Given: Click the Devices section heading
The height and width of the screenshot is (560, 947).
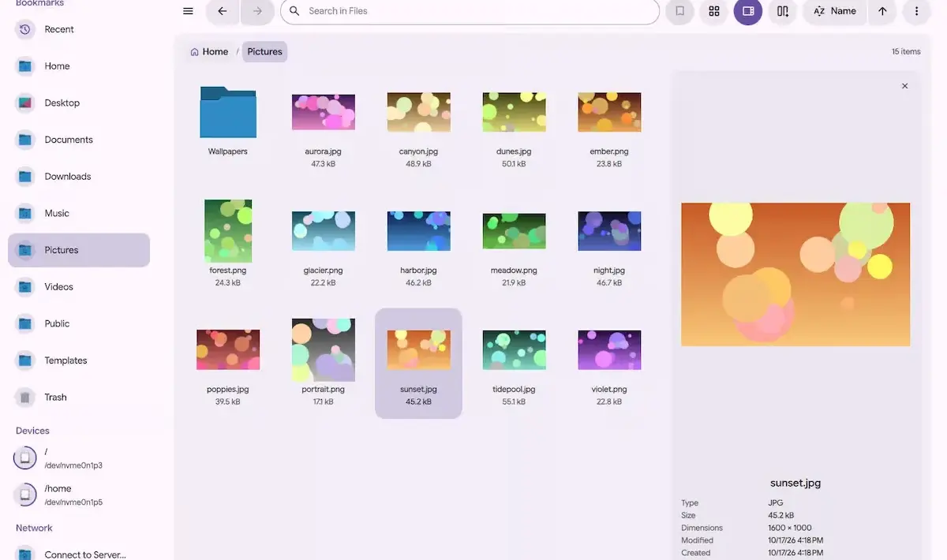Looking at the screenshot, I should coord(32,431).
